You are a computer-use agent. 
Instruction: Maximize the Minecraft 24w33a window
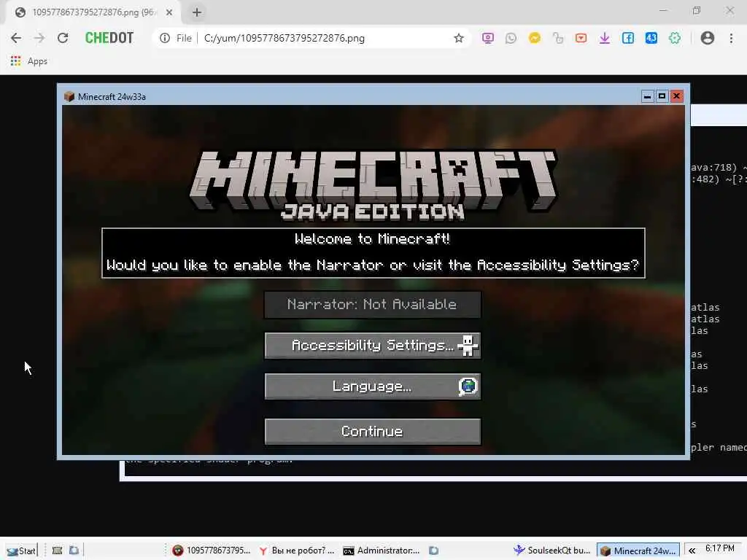pyautogui.click(x=662, y=96)
